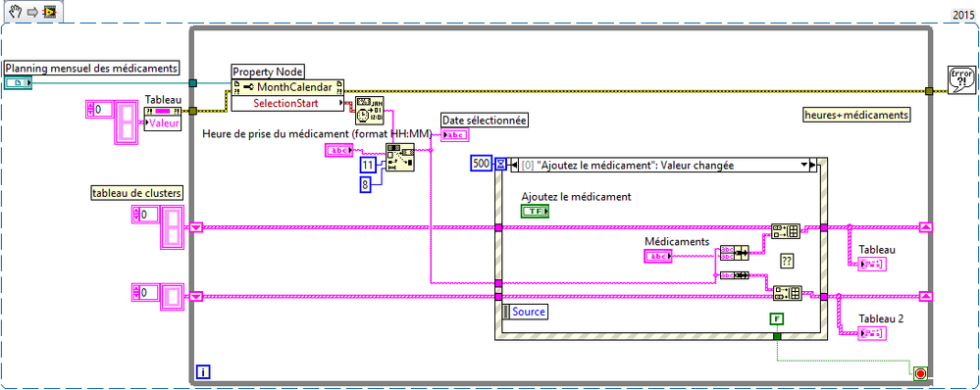Image resolution: width=980 pixels, height=390 pixels.
Task: Click the Médicaments string control terminal
Action: click(x=657, y=255)
